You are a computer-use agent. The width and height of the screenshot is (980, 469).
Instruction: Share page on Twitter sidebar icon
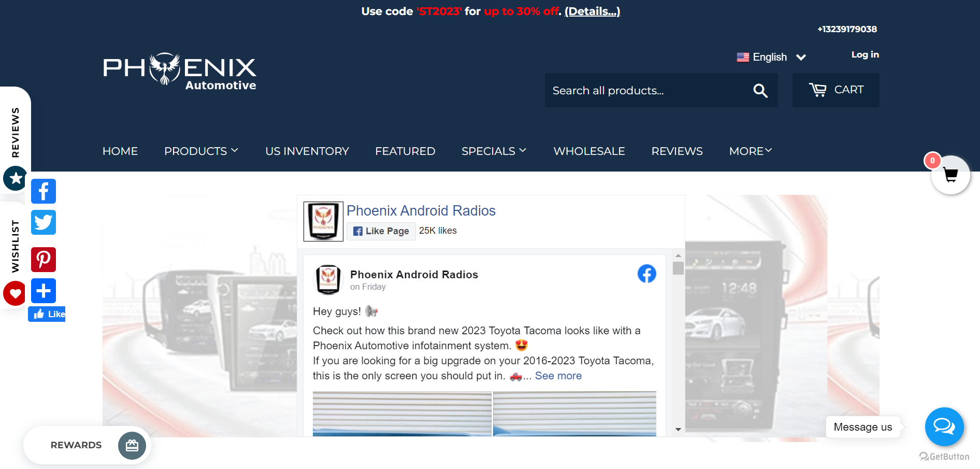coord(44,222)
